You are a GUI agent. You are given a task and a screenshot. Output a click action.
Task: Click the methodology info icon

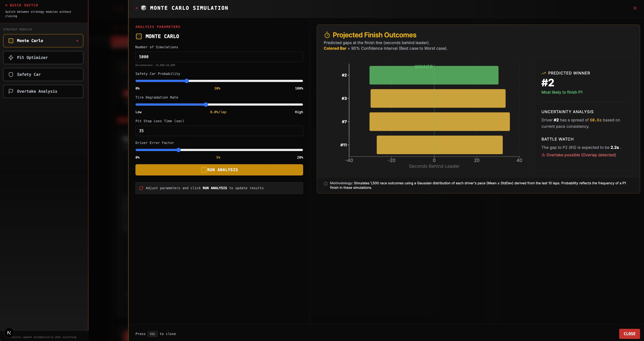[326, 184]
